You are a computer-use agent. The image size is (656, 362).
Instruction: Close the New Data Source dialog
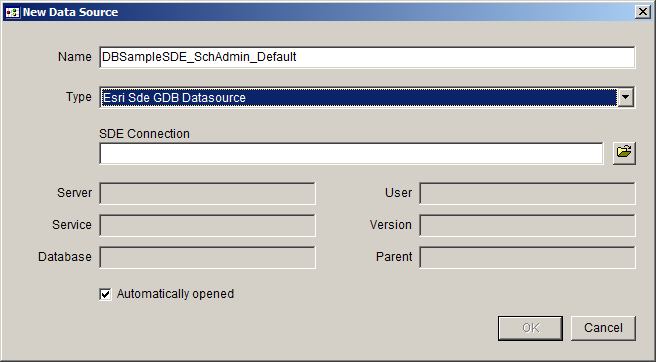tap(643, 12)
